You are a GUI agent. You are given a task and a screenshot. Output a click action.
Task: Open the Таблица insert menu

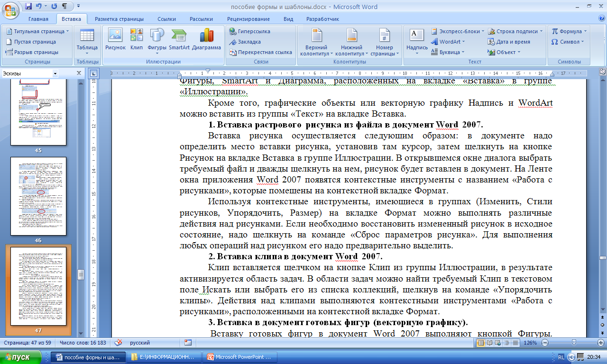click(87, 41)
